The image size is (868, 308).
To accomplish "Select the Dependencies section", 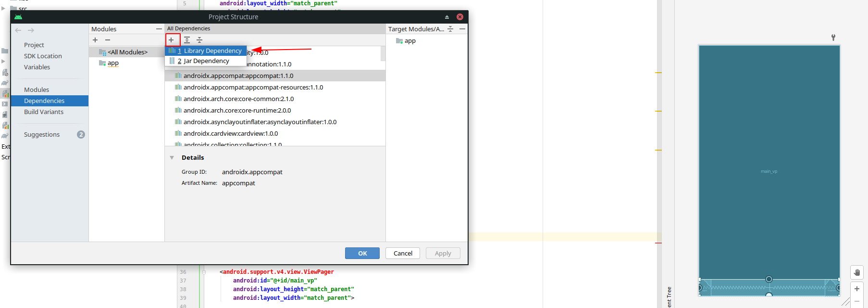I will point(50,101).
